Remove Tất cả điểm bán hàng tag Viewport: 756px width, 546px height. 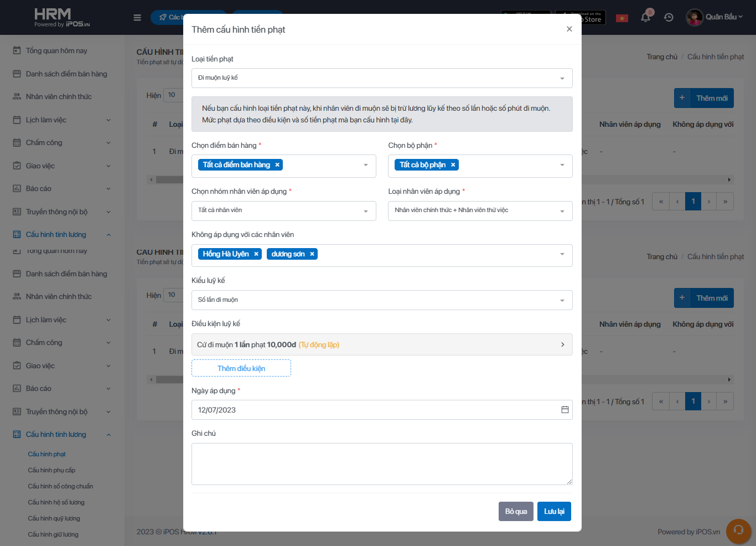277,165
